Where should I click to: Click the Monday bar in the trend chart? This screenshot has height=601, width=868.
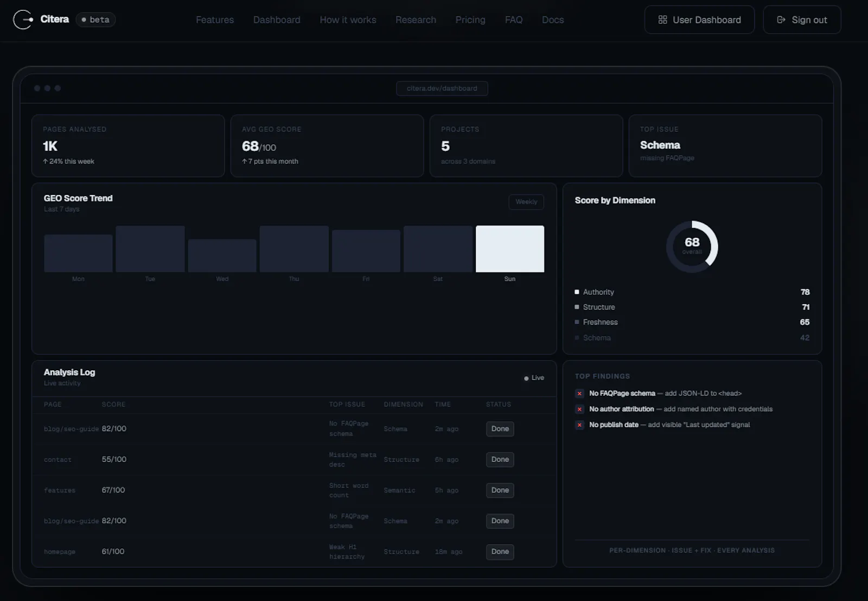pos(78,253)
